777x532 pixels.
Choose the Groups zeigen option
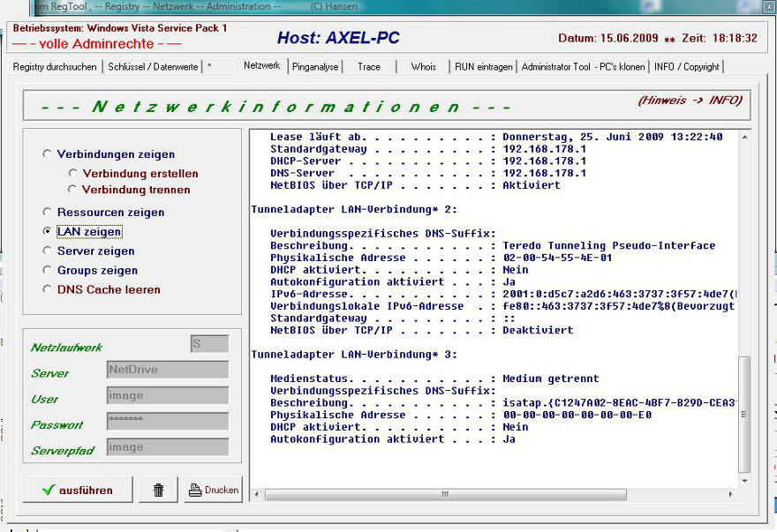tap(48, 271)
